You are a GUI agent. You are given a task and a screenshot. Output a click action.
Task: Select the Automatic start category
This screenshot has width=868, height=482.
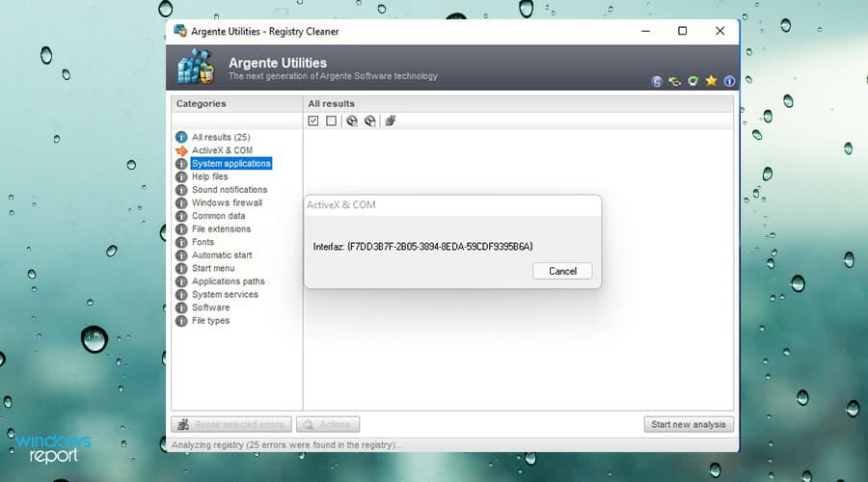pyautogui.click(x=222, y=255)
